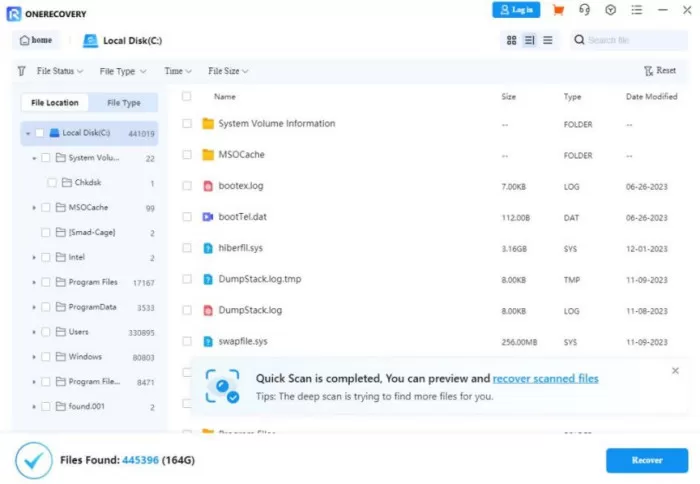Open the shopping cart icon
This screenshot has height=484, width=700.
[x=558, y=10]
